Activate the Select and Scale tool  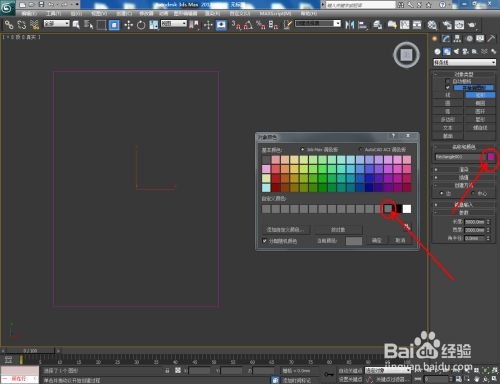[x=154, y=25]
